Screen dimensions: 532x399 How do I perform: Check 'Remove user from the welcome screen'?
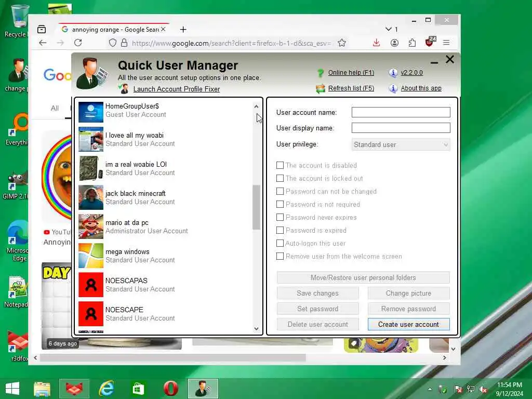coord(280,256)
